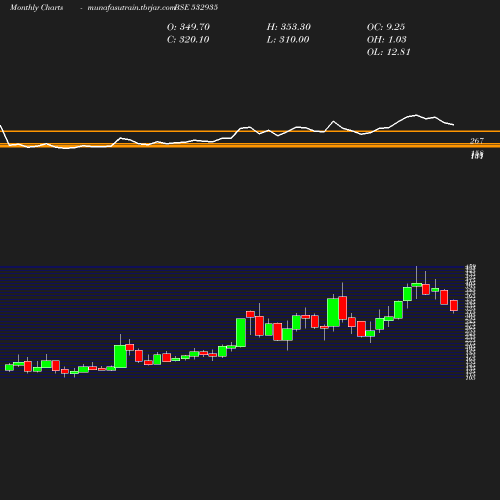The image size is (500, 500).
Task: Click the high price 'H: 353.30'
Action: (289, 27)
